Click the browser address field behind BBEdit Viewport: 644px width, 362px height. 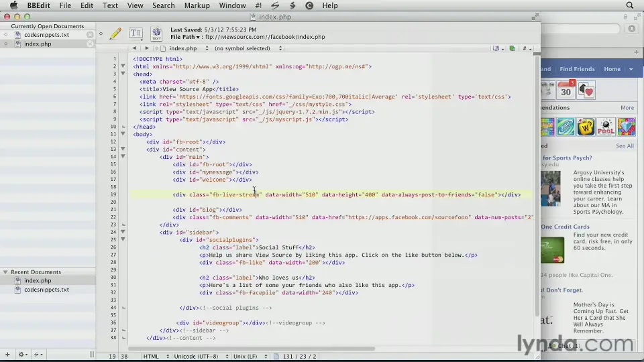(580, 28)
